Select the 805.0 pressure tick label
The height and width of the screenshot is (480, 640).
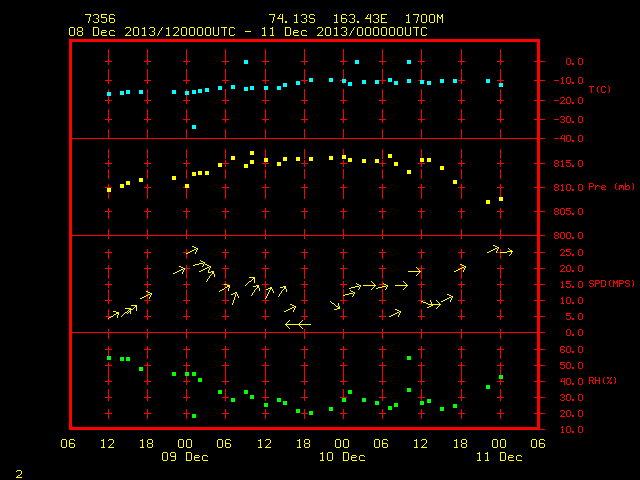click(569, 212)
